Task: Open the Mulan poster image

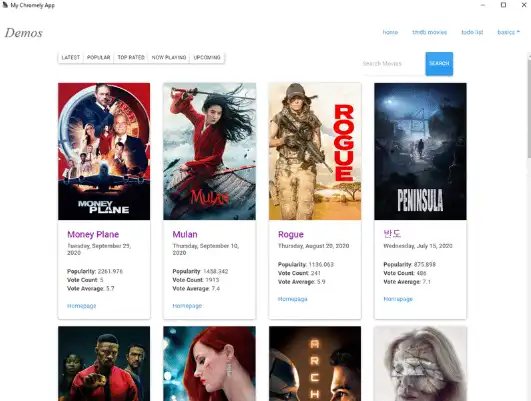Action: pos(209,151)
